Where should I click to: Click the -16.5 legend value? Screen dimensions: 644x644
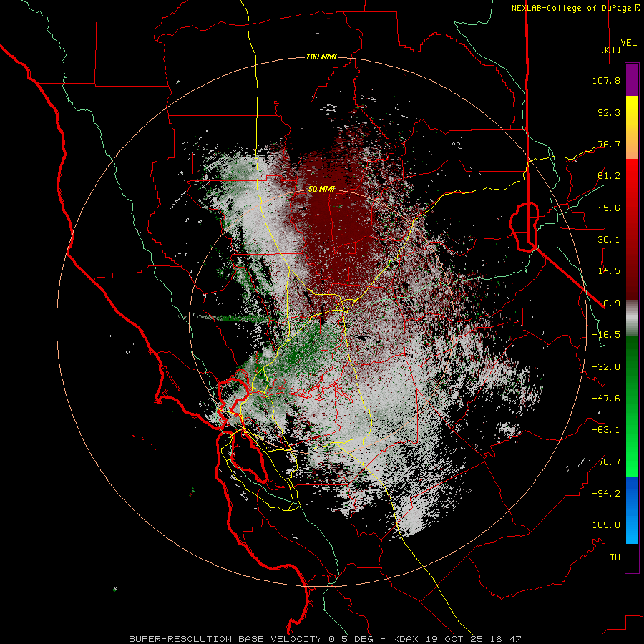(606, 335)
